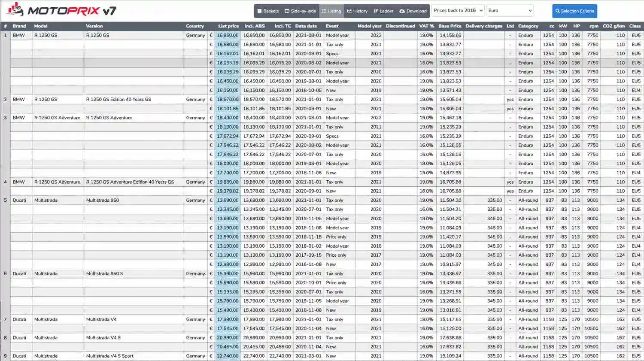
Task: Click the data date 2021-03-01
Action: [308, 356]
